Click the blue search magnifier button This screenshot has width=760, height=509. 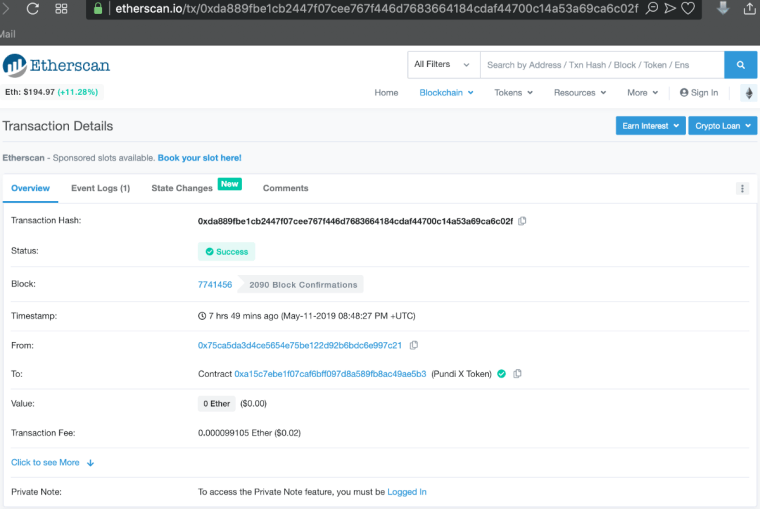(x=740, y=65)
